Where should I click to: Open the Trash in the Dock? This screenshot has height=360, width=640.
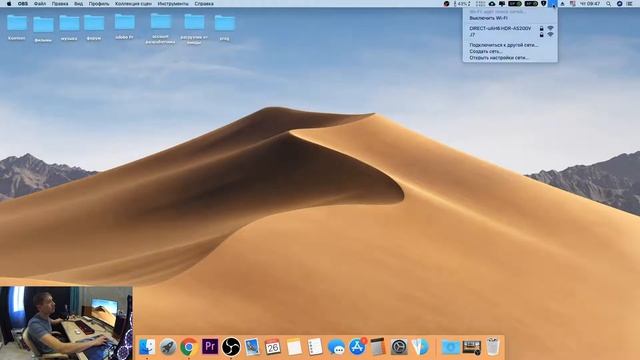[493, 347]
